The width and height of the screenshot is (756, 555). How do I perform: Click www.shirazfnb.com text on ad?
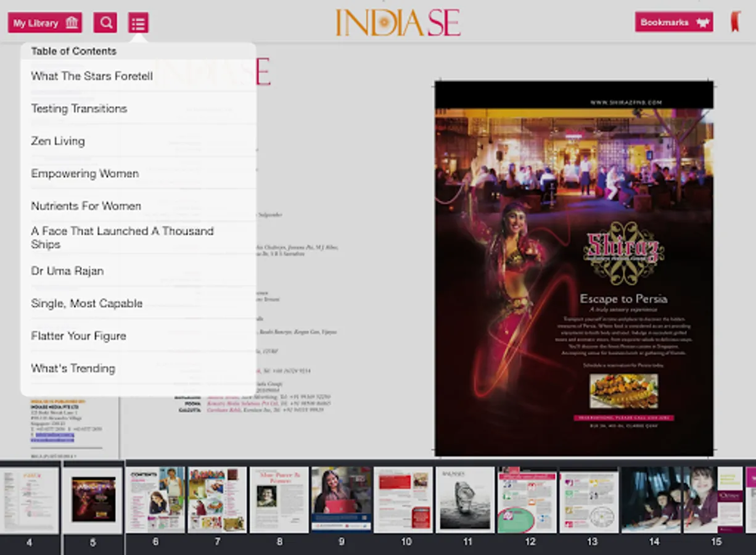pyautogui.click(x=625, y=102)
